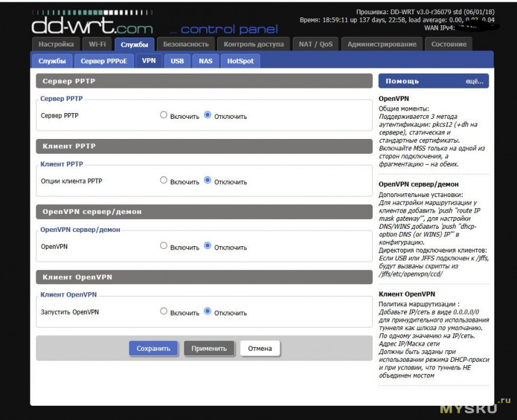Enable the OpenVPN server daemon
Screen dimensions: 517x420
(164, 246)
